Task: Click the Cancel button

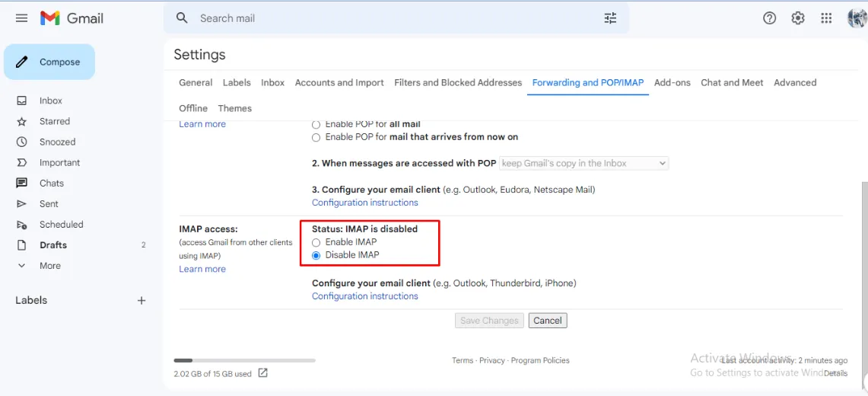Action: click(x=548, y=321)
